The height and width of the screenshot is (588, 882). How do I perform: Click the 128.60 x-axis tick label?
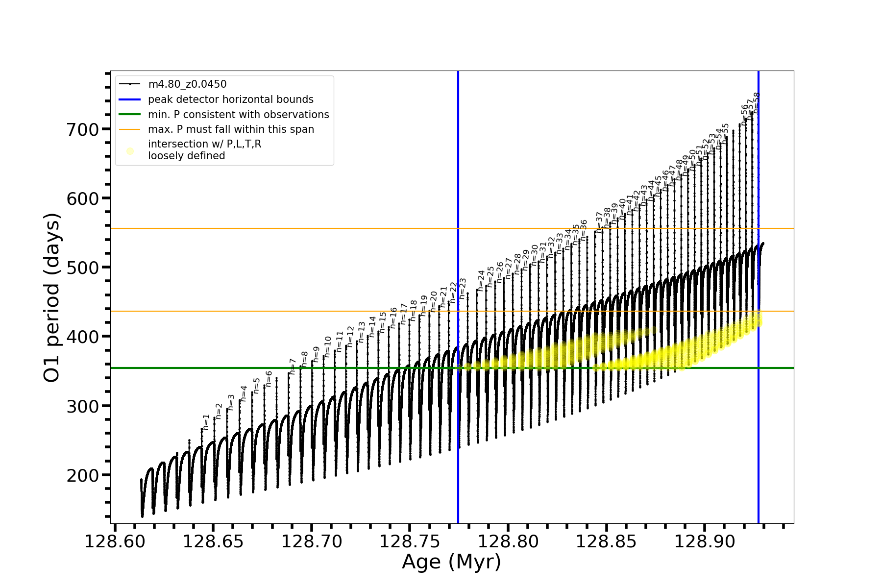coord(115,542)
